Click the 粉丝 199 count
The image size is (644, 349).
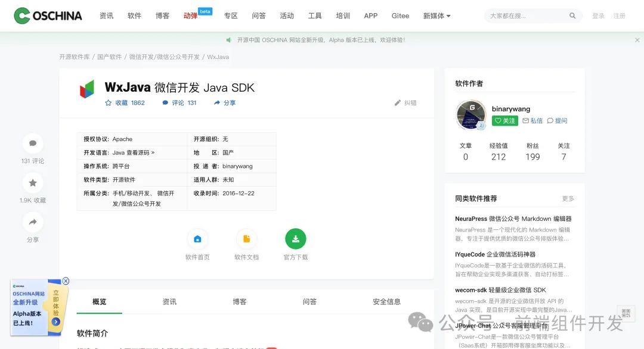coord(532,152)
